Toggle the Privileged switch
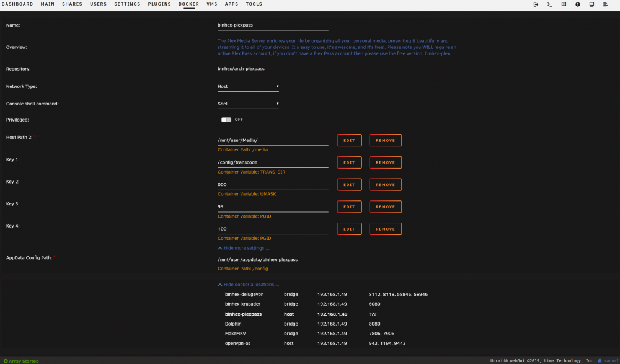The height and width of the screenshot is (364, 620). pyautogui.click(x=226, y=120)
